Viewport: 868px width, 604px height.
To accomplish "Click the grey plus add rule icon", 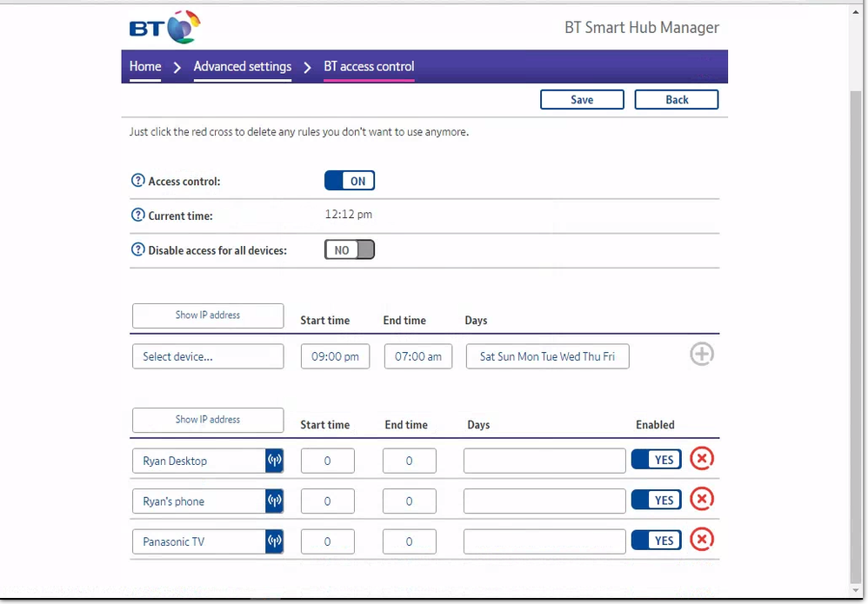I will click(x=701, y=354).
